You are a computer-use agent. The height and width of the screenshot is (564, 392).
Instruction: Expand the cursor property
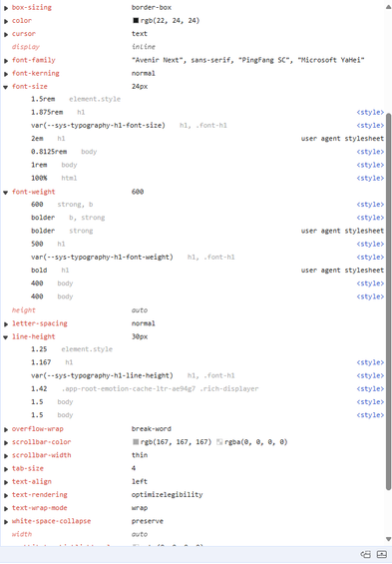coord(6,34)
